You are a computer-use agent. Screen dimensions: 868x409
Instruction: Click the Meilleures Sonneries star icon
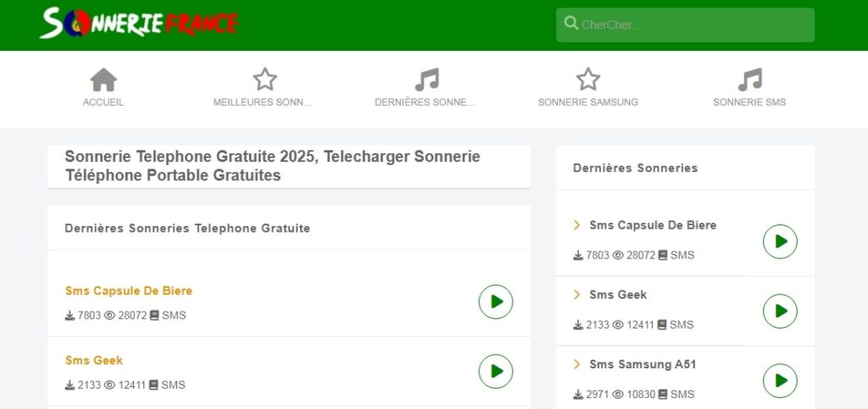pyautogui.click(x=264, y=80)
